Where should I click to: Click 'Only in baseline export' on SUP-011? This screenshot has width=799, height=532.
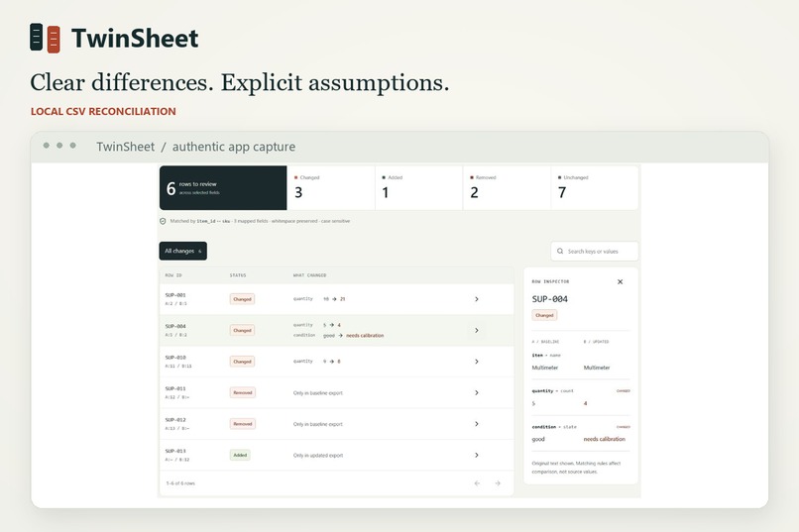point(318,393)
